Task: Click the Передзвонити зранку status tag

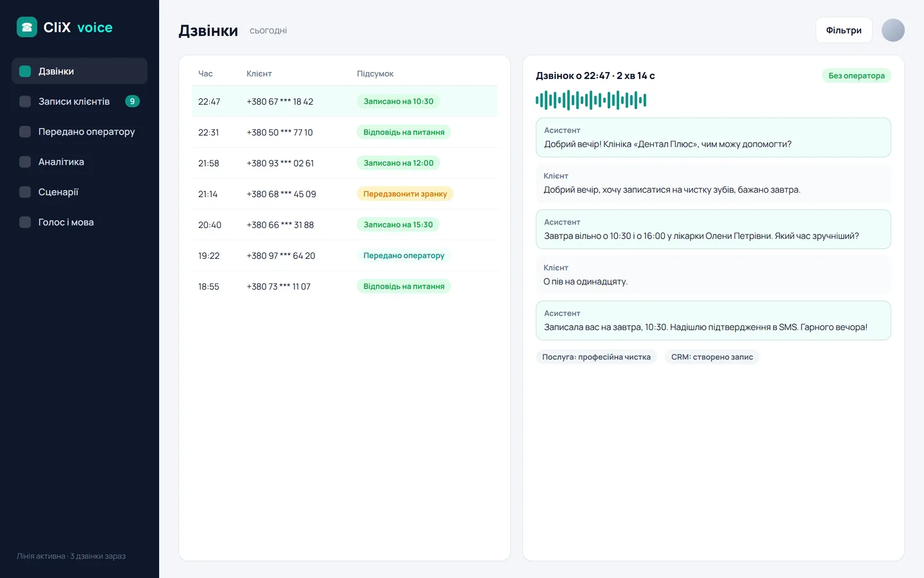Action: 405,194
